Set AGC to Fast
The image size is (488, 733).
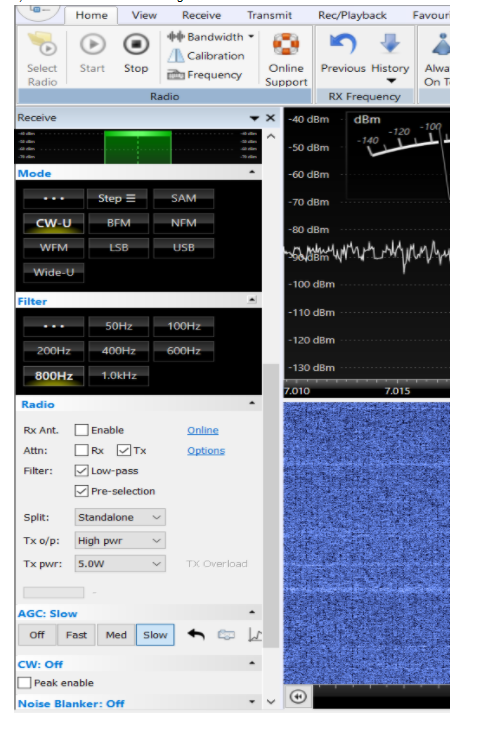pyautogui.click(x=76, y=635)
